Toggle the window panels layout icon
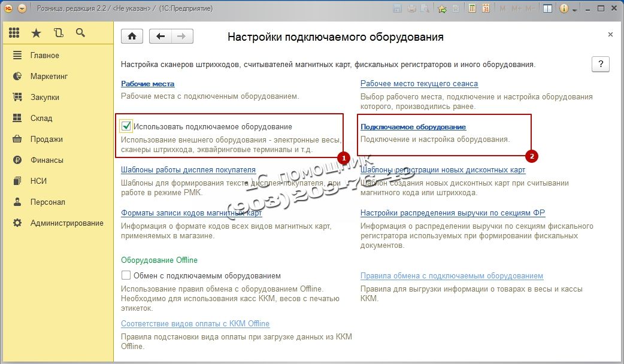This screenshot has height=364, width=624. point(547,9)
